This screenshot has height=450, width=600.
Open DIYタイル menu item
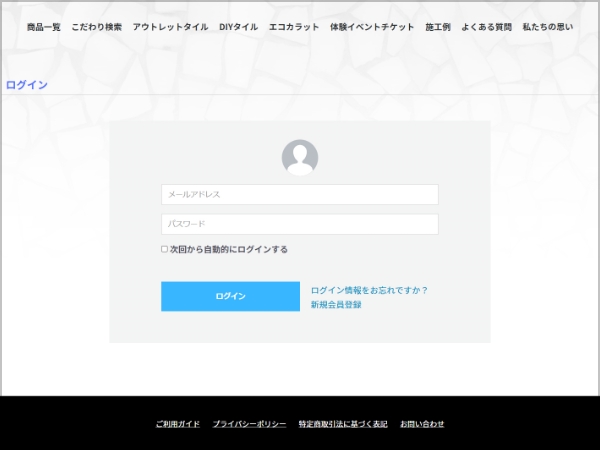click(239, 27)
